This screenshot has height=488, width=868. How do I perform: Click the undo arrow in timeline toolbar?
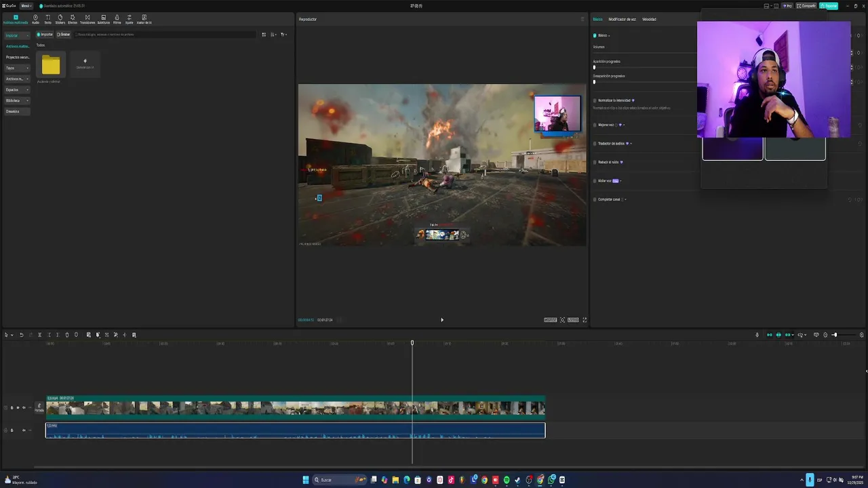[x=21, y=335]
